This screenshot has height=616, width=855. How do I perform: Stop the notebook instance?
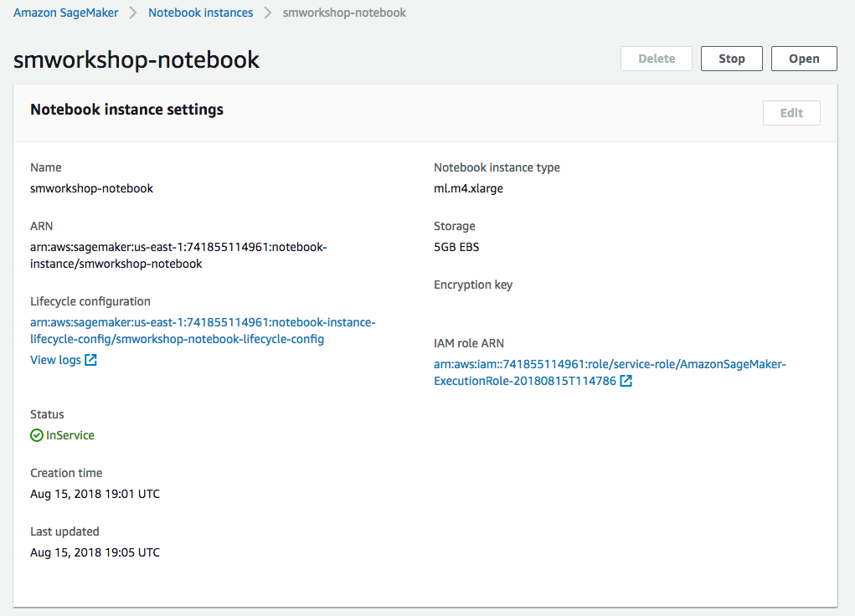(732, 59)
